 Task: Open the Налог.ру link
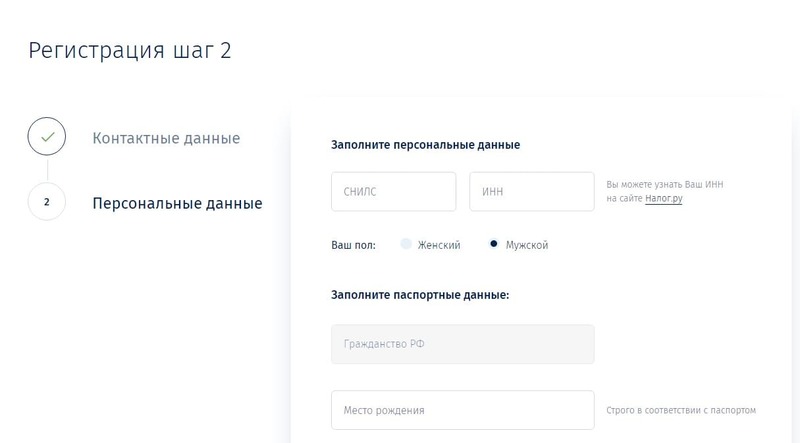(x=664, y=199)
